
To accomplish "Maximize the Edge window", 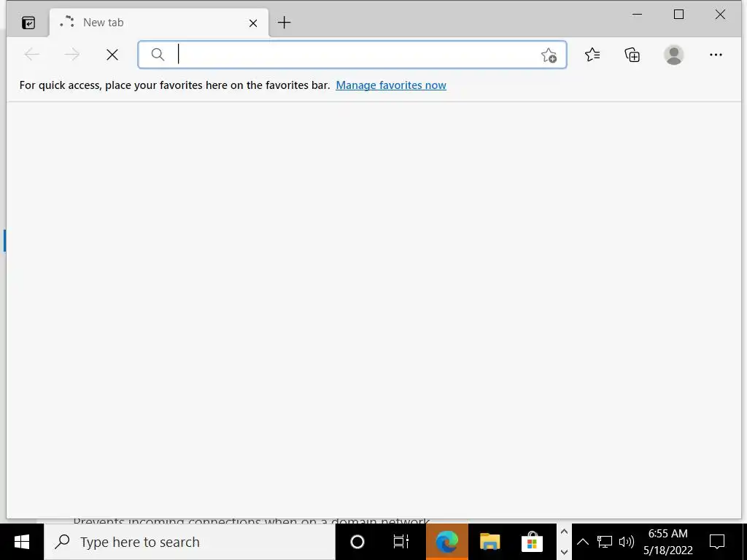I will point(679,15).
